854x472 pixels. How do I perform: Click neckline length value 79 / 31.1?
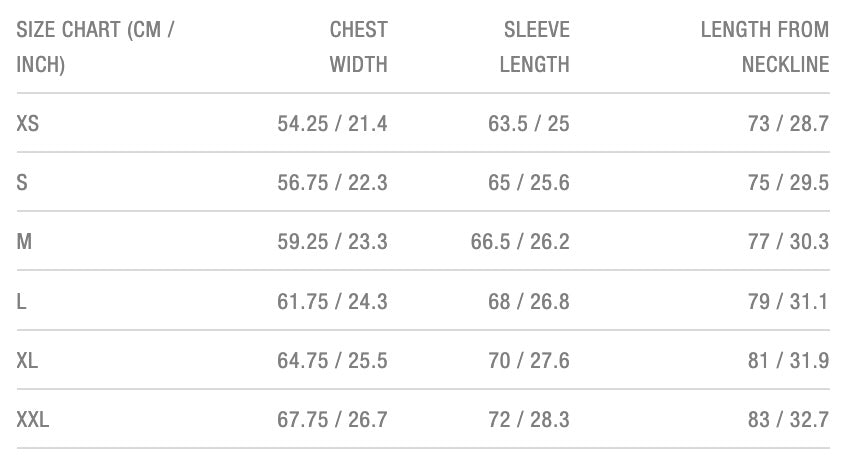pos(788,301)
